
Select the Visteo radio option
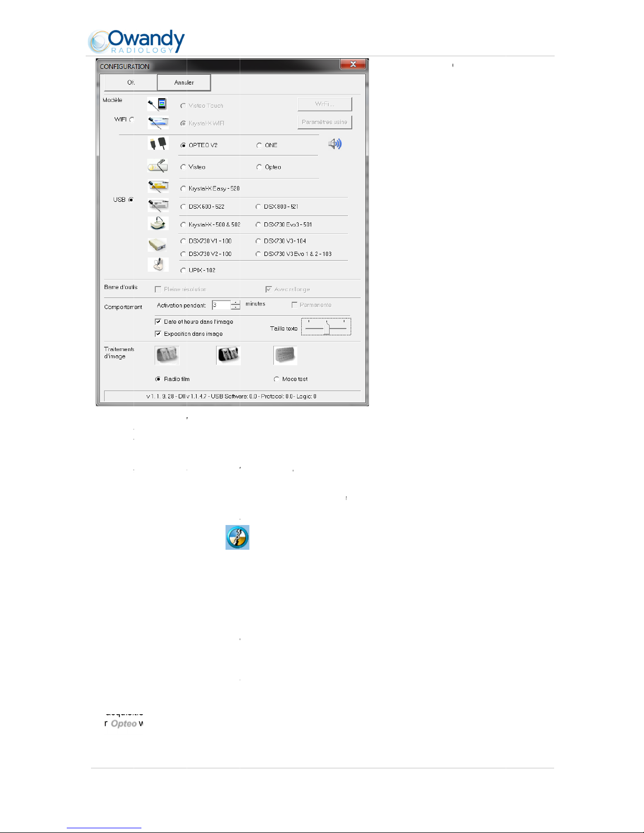pyautogui.click(x=193, y=167)
